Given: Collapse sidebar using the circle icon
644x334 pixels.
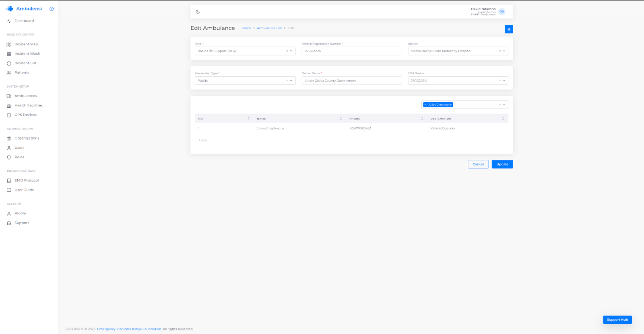Looking at the screenshot, I should 52,9.
